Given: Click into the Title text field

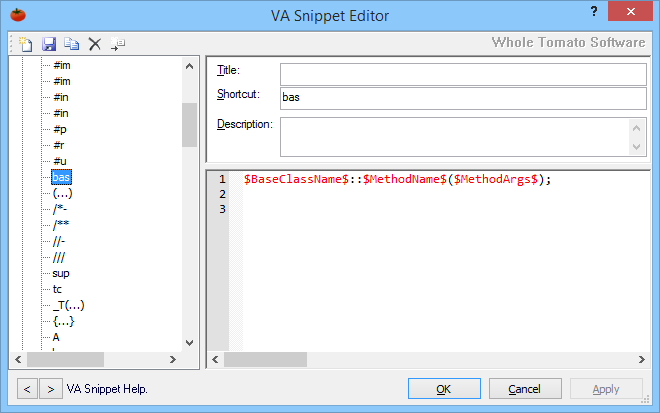Looking at the screenshot, I should pyautogui.click(x=462, y=74).
